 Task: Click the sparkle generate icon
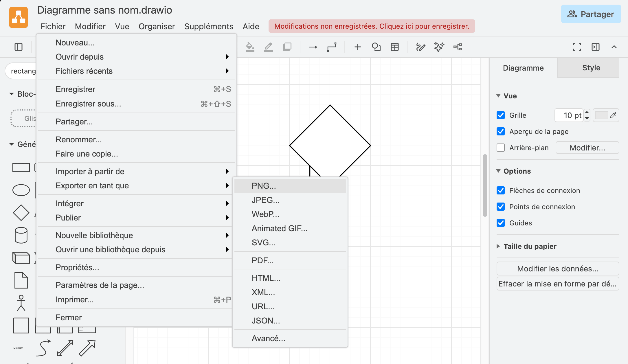(x=439, y=47)
